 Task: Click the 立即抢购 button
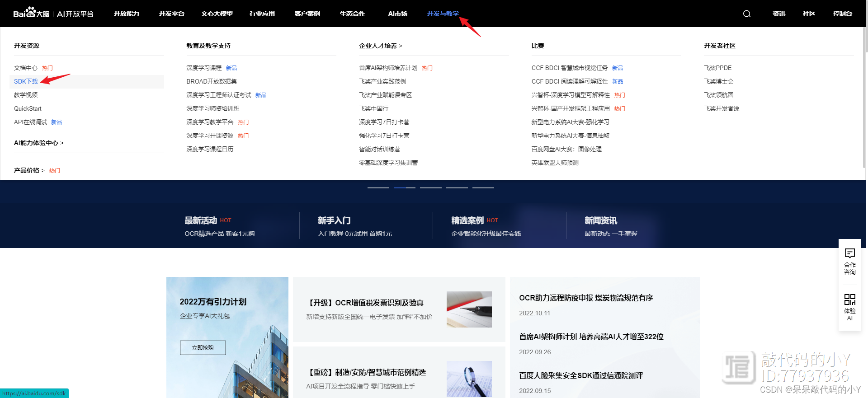(203, 348)
